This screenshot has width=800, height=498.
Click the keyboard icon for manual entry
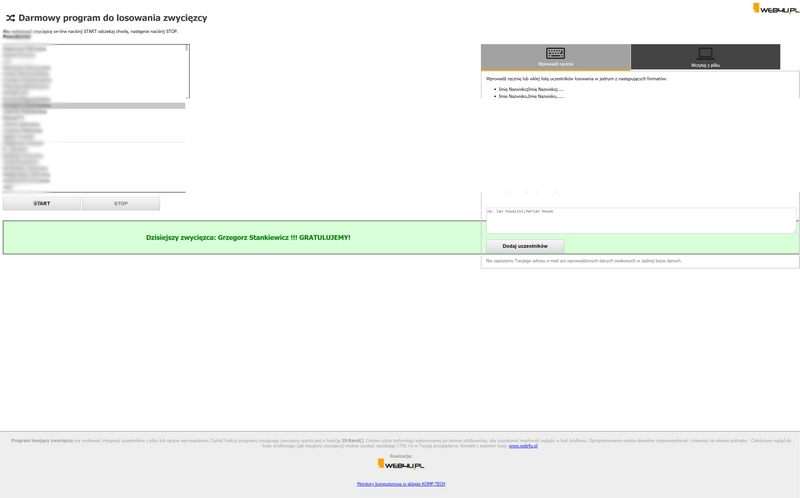point(555,53)
